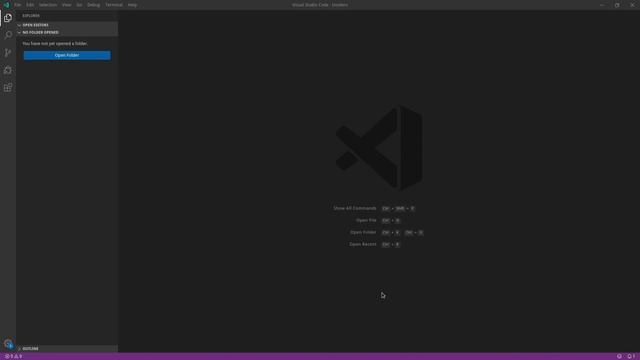
Task: Open the View menu
Action: tap(67, 5)
